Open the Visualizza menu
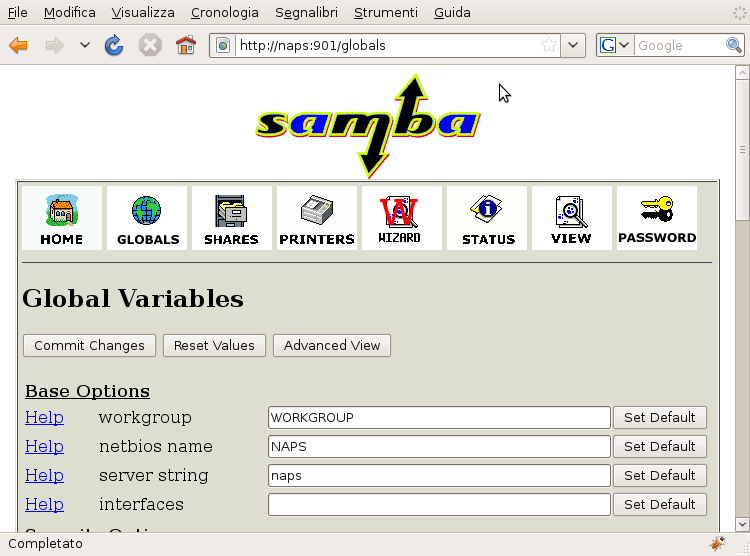The width and height of the screenshot is (750, 556). 143,12
